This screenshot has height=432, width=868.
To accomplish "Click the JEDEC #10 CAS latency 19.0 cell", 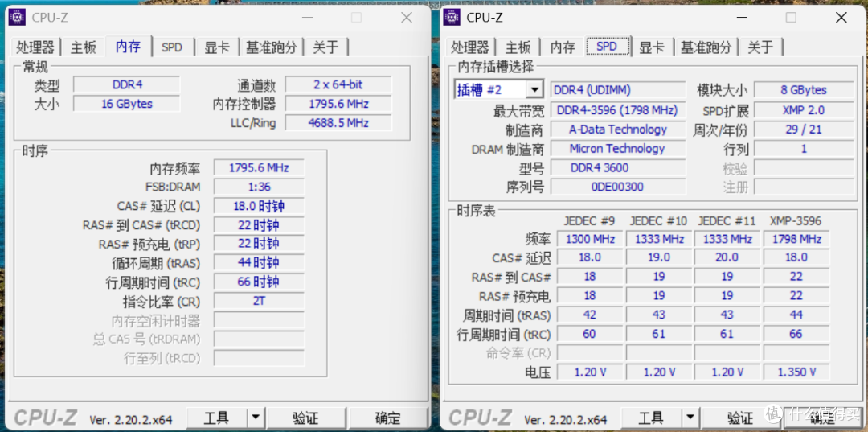I will (x=658, y=257).
